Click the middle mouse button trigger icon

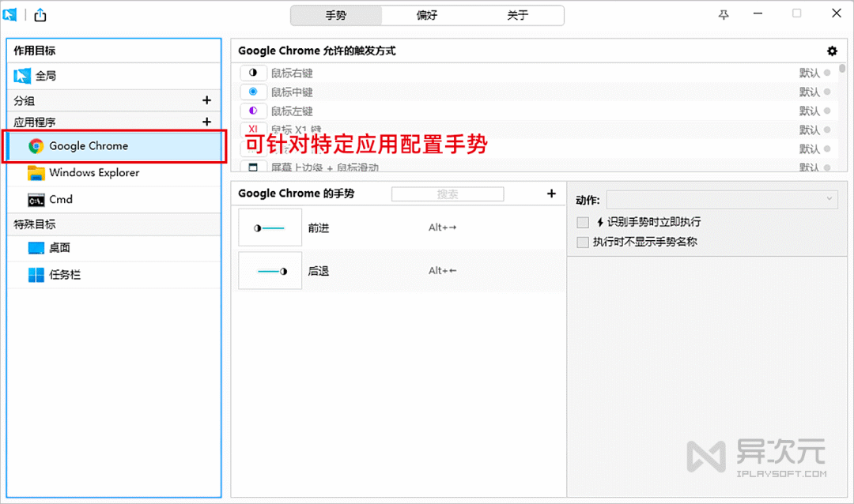(x=253, y=92)
